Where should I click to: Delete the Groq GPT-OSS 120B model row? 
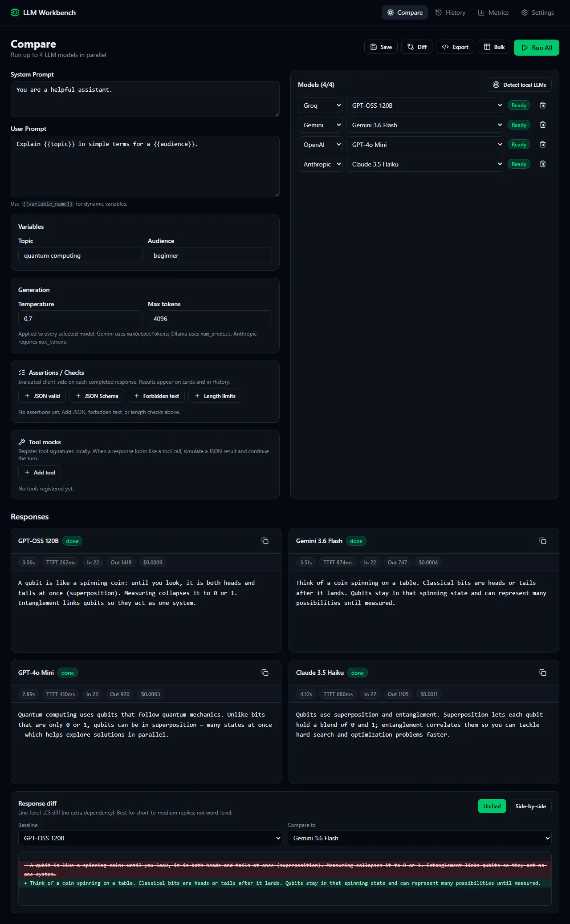(x=543, y=105)
